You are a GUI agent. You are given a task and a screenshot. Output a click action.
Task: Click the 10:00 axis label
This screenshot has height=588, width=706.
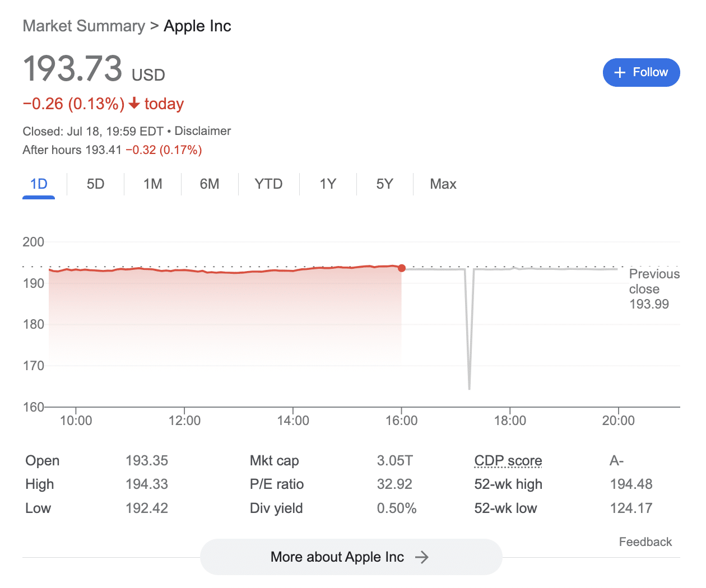coord(76,421)
